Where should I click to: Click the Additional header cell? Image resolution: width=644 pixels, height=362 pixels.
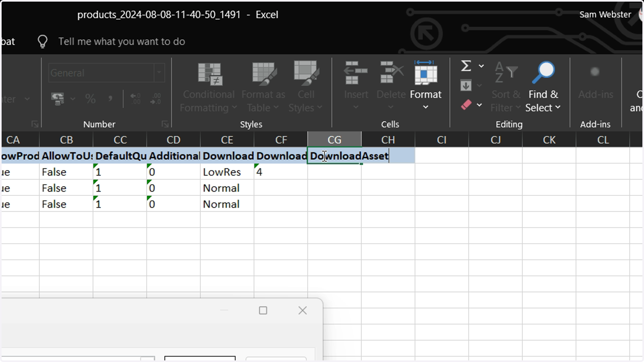coord(173,156)
